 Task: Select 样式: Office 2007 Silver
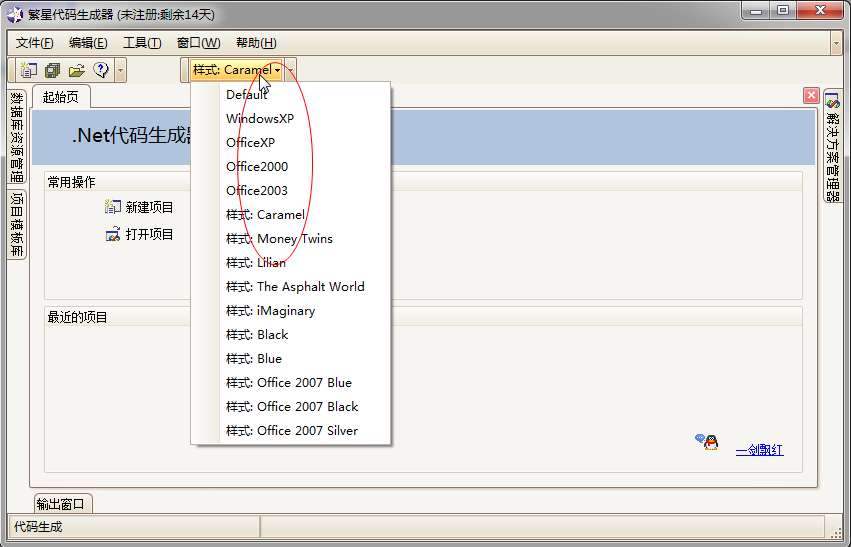[291, 430]
